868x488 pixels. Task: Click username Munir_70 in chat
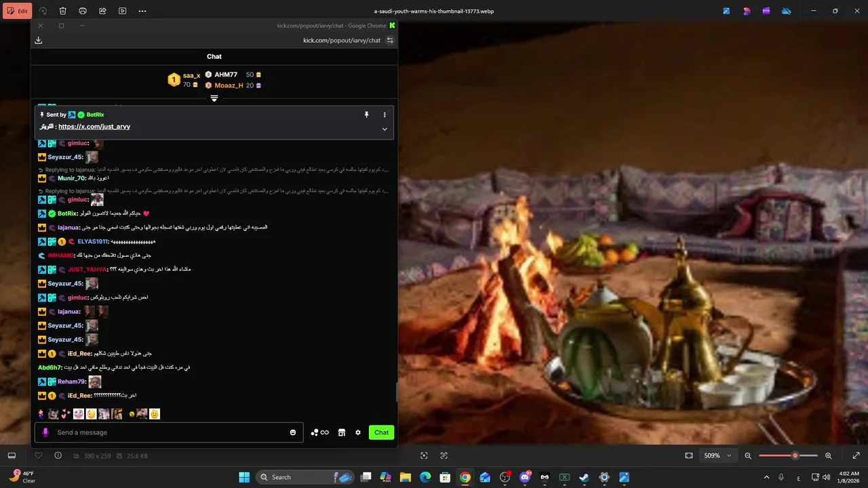point(71,178)
